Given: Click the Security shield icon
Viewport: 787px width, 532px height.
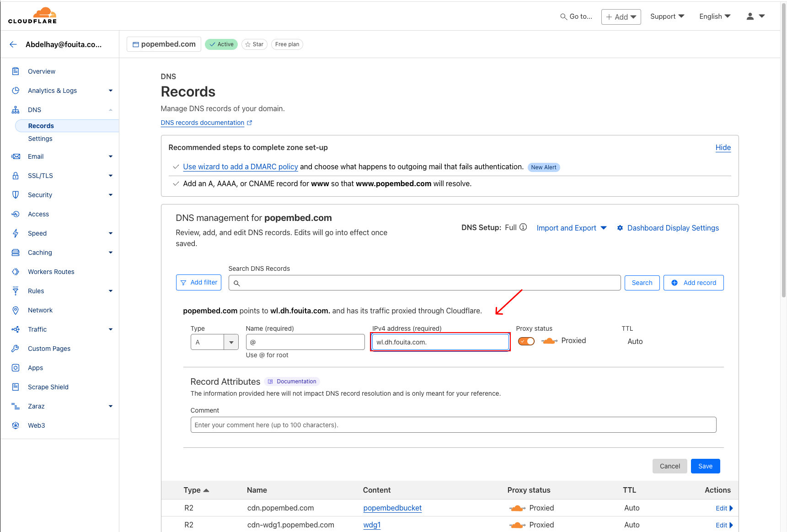Looking at the screenshot, I should 16,195.
